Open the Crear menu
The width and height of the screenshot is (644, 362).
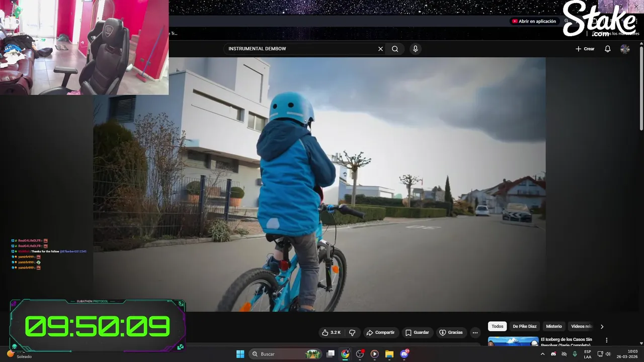(x=585, y=49)
